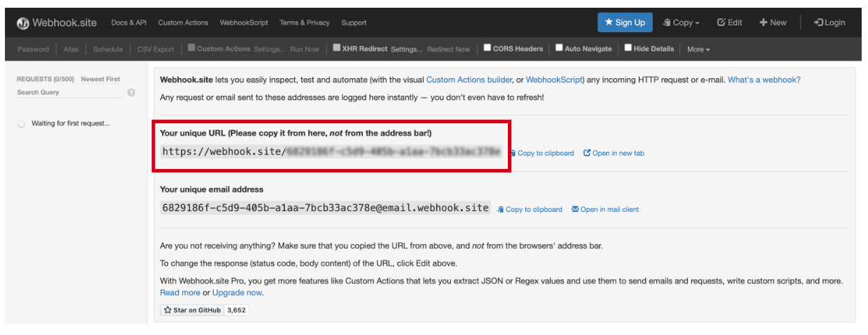This screenshot has width=868, height=335.
Task: Open Terms & Privacy page
Action: [x=305, y=23]
